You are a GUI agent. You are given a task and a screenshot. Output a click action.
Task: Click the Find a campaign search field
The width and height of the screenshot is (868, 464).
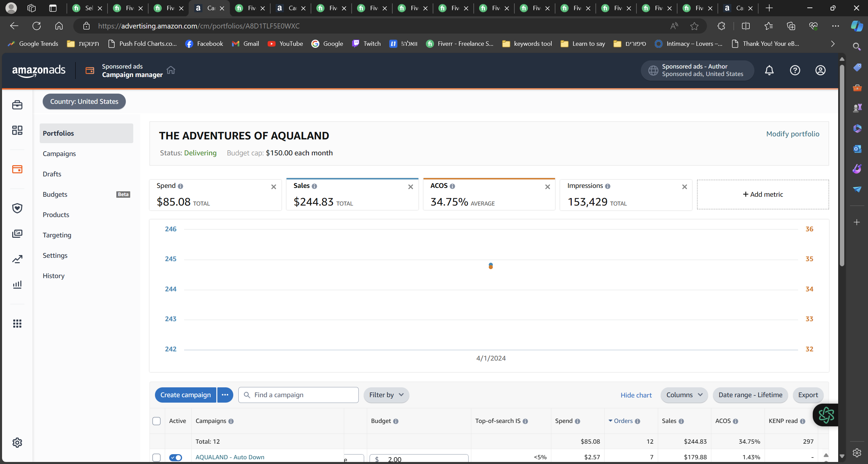298,395
